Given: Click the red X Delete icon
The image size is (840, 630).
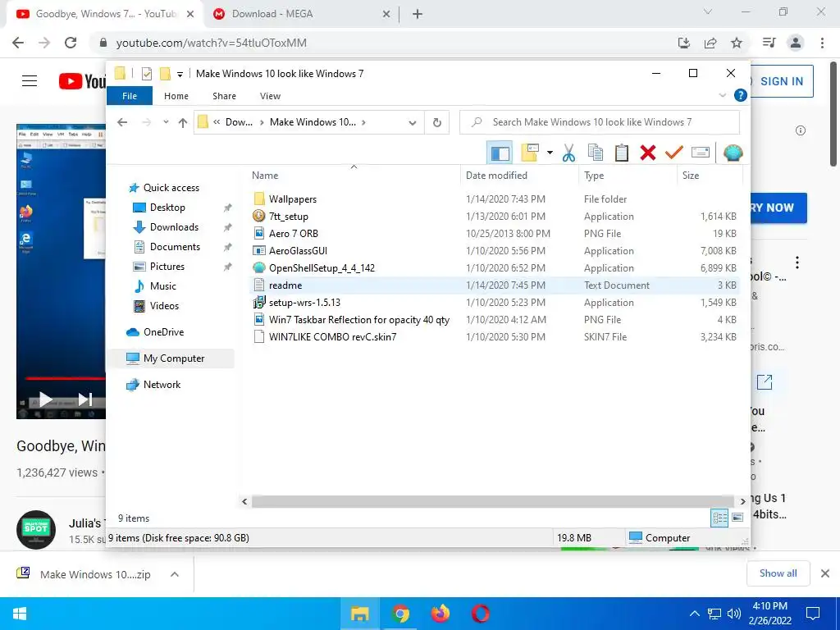Looking at the screenshot, I should pos(648,153).
